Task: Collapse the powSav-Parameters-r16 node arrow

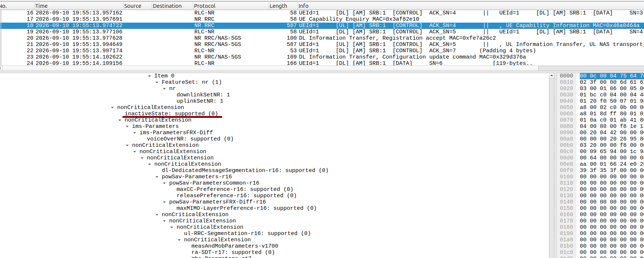Action: click(x=157, y=177)
